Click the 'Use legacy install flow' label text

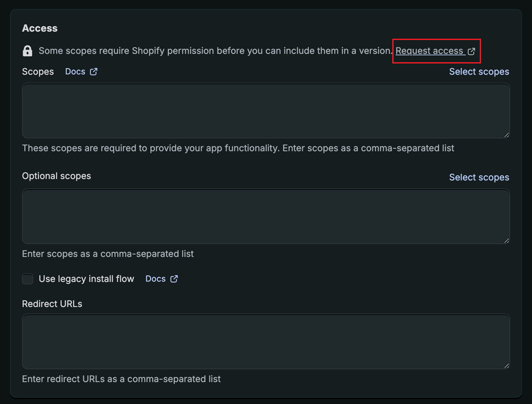point(86,279)
